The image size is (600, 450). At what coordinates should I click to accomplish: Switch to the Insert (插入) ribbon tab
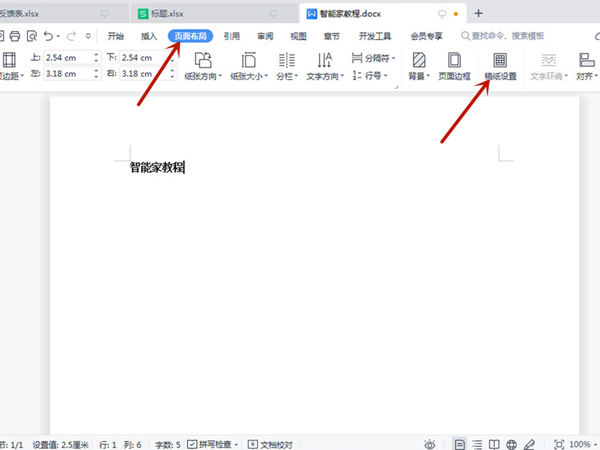click(149, 35)
